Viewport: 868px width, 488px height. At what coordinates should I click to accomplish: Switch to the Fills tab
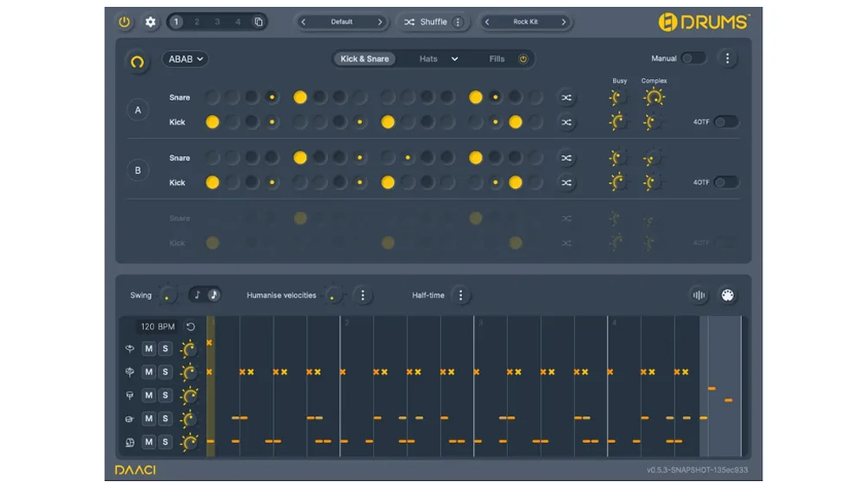(x=497, y=58)
